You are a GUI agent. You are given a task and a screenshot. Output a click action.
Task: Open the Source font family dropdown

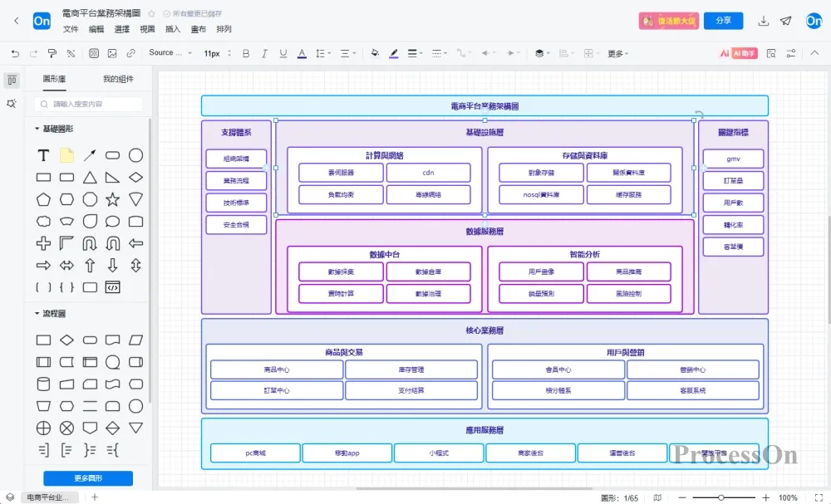[170, 53]
